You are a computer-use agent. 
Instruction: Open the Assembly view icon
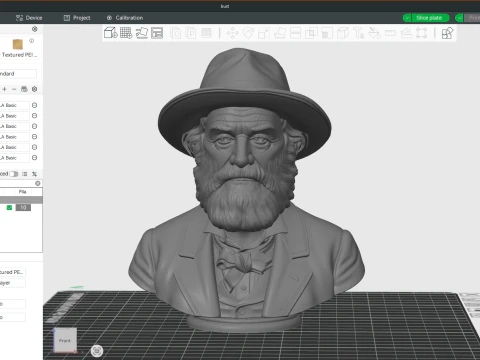[447, 33]
